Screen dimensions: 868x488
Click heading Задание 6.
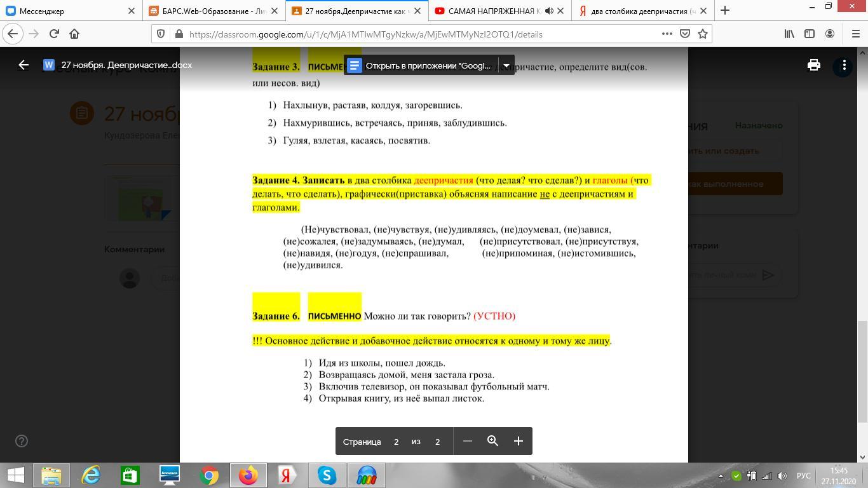coord(276,316)
